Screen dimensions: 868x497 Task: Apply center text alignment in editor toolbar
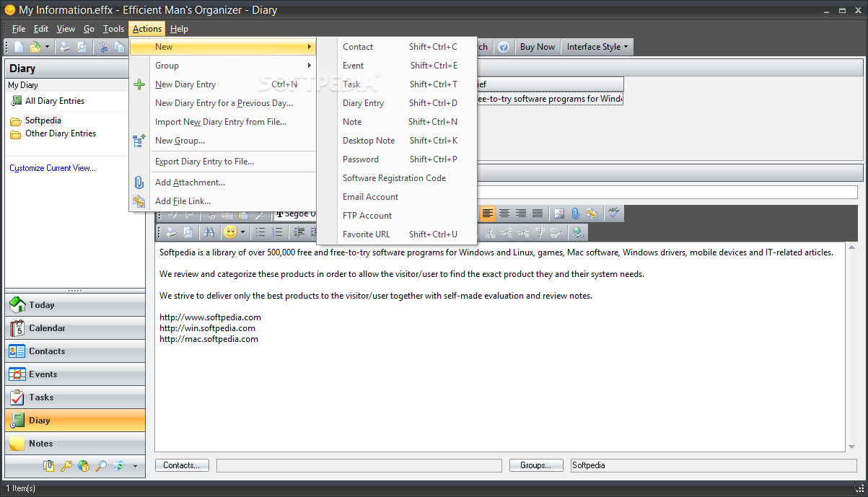pyautogui.click(x=504, y=214)
